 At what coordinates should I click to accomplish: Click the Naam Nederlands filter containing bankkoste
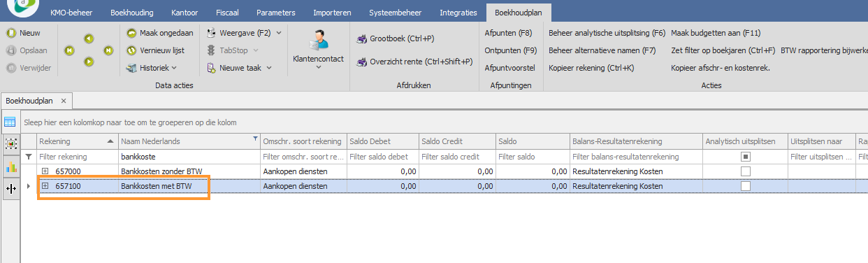coord(189,157)
